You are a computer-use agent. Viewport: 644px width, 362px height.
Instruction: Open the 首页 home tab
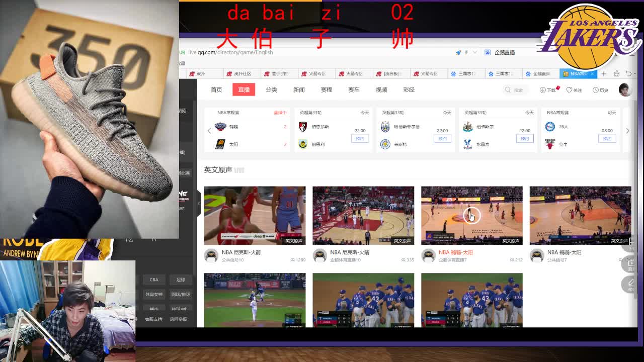[x=216, y=89]
